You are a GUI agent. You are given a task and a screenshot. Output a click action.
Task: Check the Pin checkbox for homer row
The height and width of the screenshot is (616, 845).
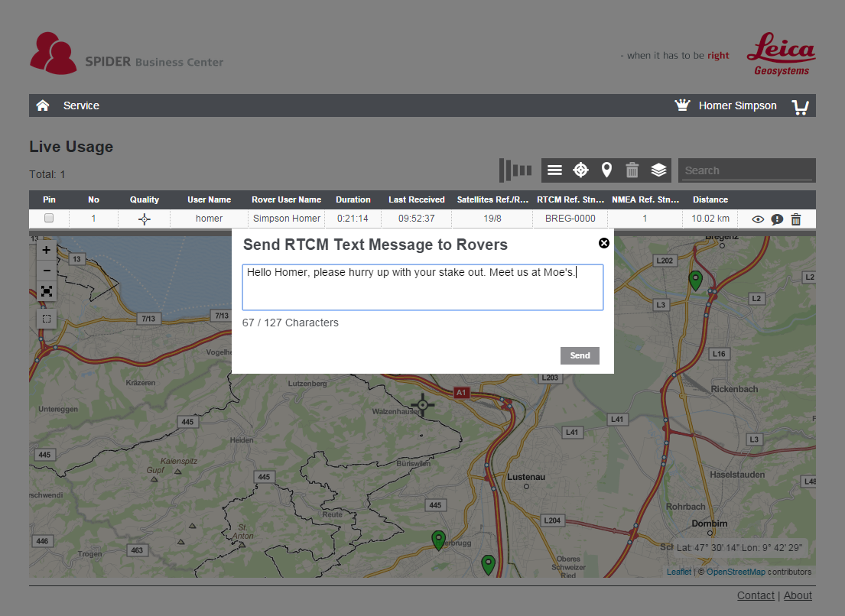pyautogui.click(x=49, y=219)
